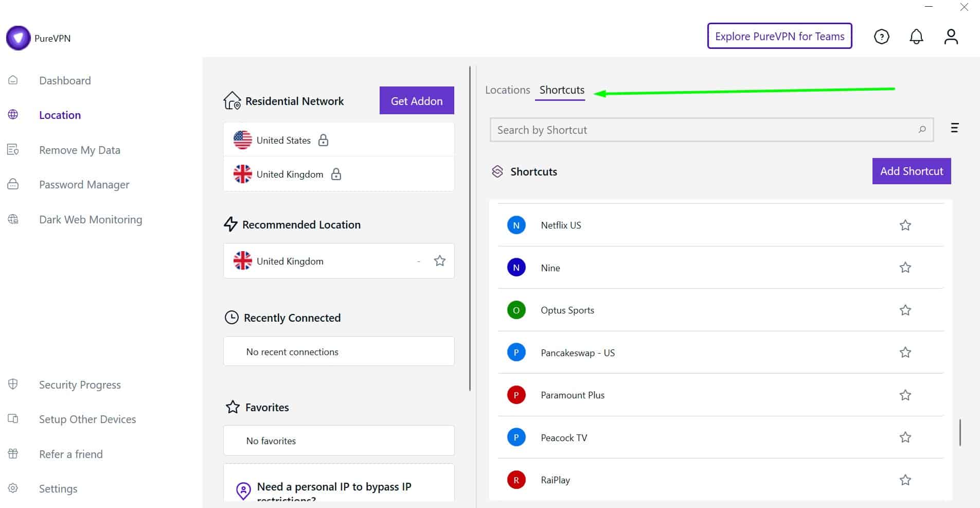Click the Get Addon button
Screen dimensions: 980x508
417,100
